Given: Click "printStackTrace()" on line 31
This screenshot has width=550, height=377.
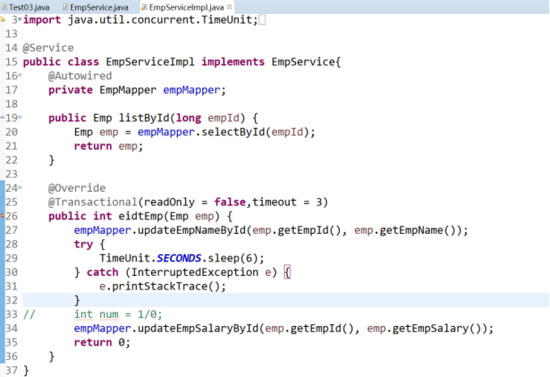Looking at the screenshot, I should (166, 286).
